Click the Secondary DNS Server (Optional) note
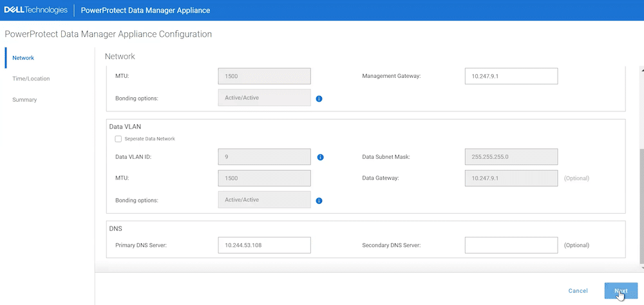The image size is (644, 305). pyautogui.click(x=576, y=245)
